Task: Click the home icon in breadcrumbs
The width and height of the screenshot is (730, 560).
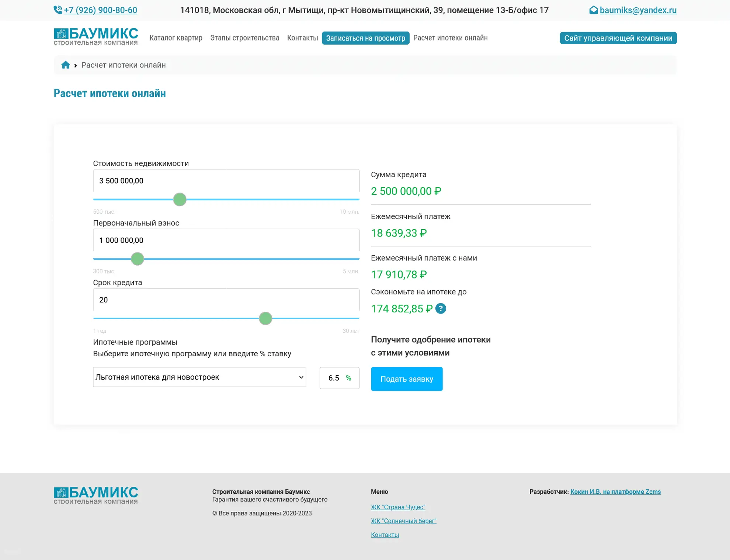Action: coord(66,65)
